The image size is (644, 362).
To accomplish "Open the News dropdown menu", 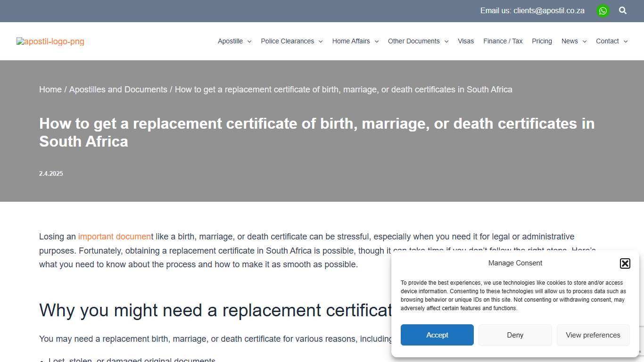I will pos(573,41).
